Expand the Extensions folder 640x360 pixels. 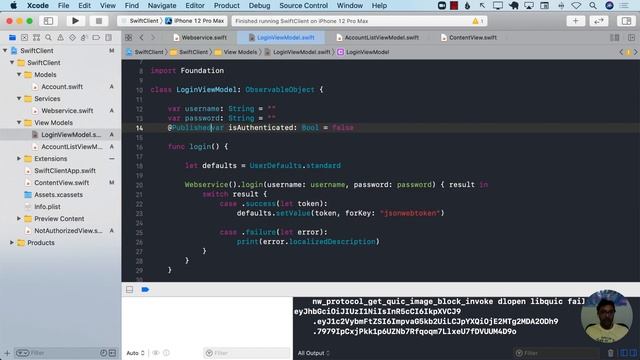coord(19,158)
